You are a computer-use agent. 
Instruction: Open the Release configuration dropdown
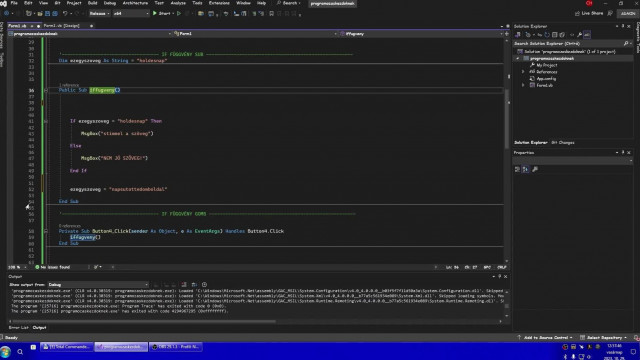point(99,13)
